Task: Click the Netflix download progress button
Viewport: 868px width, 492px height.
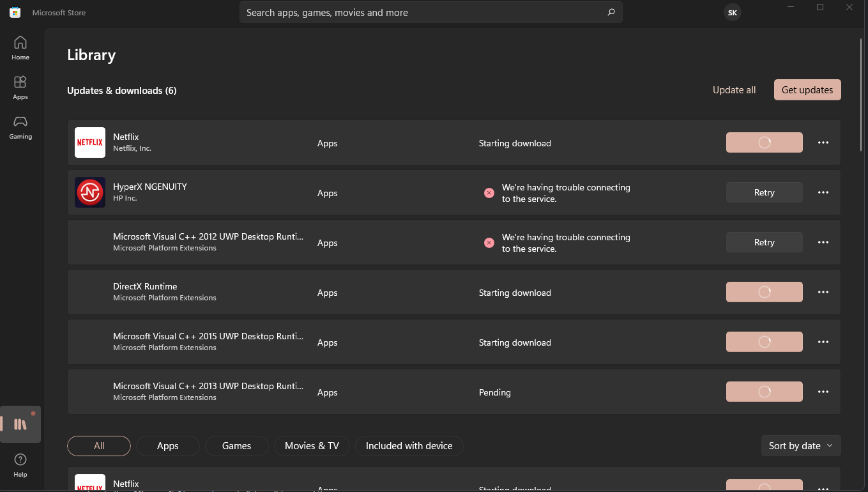Action: 765,142
